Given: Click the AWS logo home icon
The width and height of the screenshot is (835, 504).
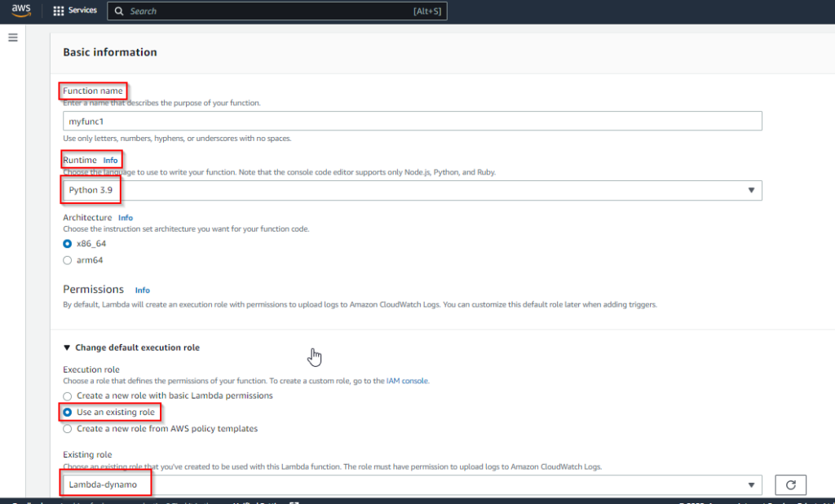Looking at the screenshot, I should pyautogui.click(x=21, y=11).
